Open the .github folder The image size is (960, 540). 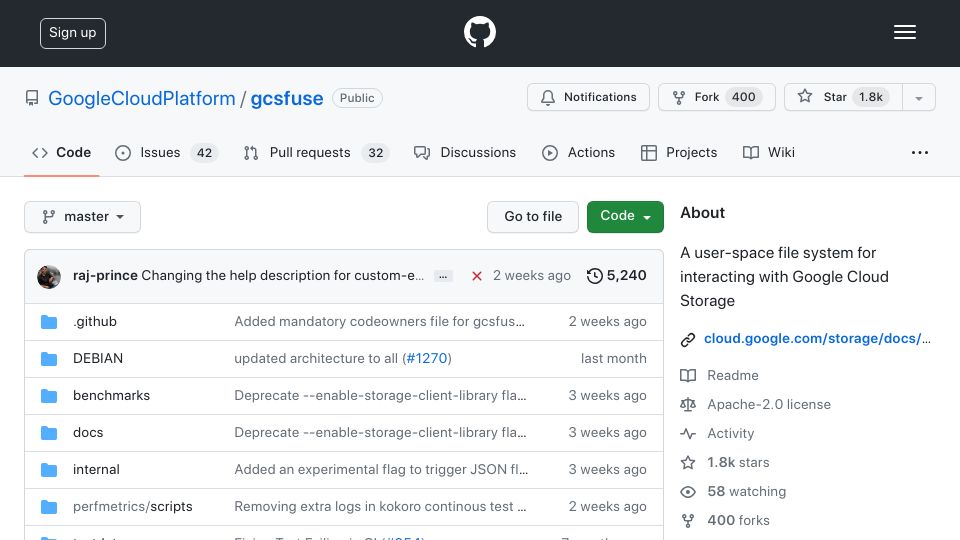(95, 321)
